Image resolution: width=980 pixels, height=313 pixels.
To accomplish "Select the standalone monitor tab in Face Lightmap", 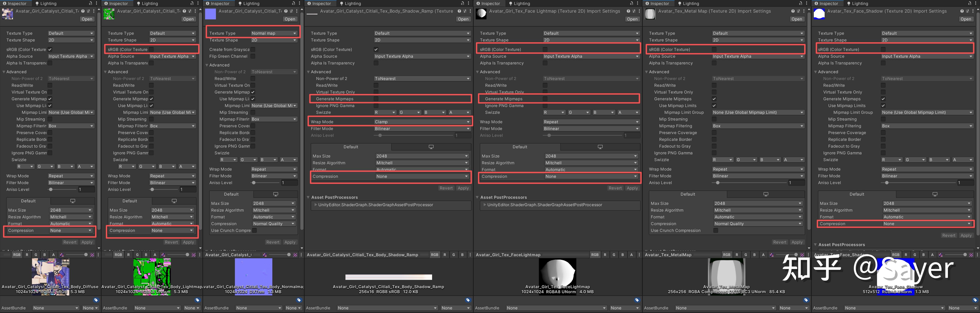I will click(x=600, y=147).
